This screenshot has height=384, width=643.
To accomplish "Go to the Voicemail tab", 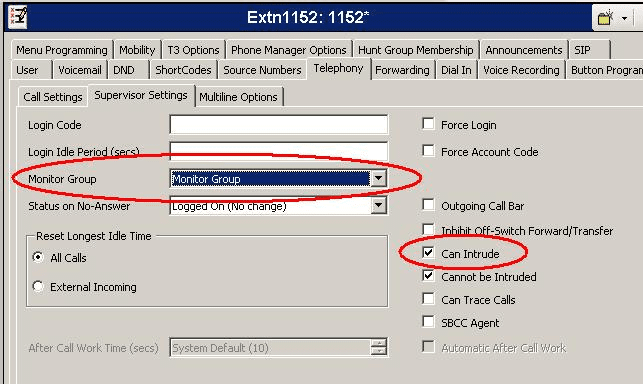I will 80,70.
